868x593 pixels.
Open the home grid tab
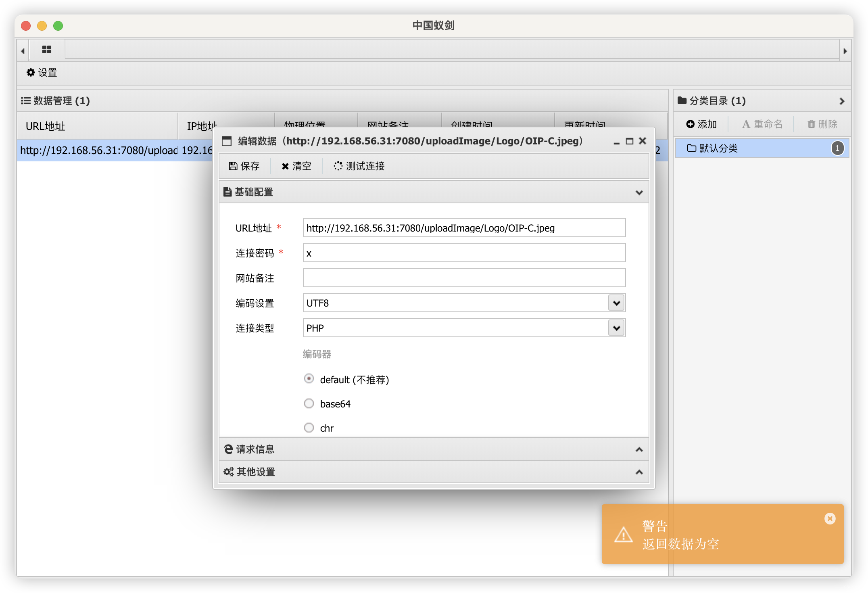pos(47,50)
